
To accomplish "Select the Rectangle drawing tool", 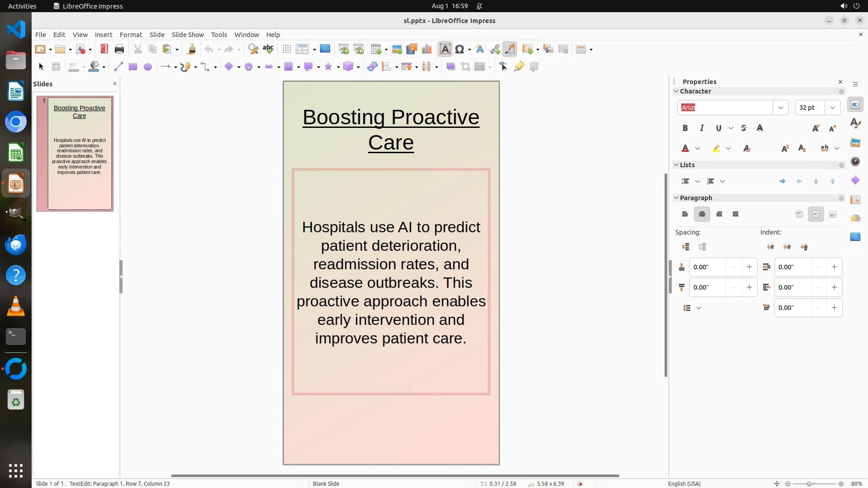I will click(x=132, y=67).
